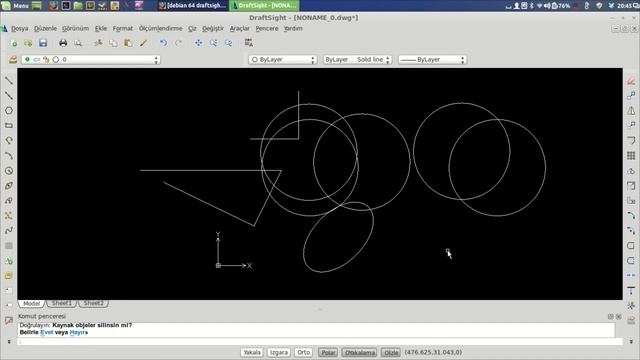Toggle Yakala snap mode
The image size is (640, 360).
pyautogui.click(x=252, y=352)
